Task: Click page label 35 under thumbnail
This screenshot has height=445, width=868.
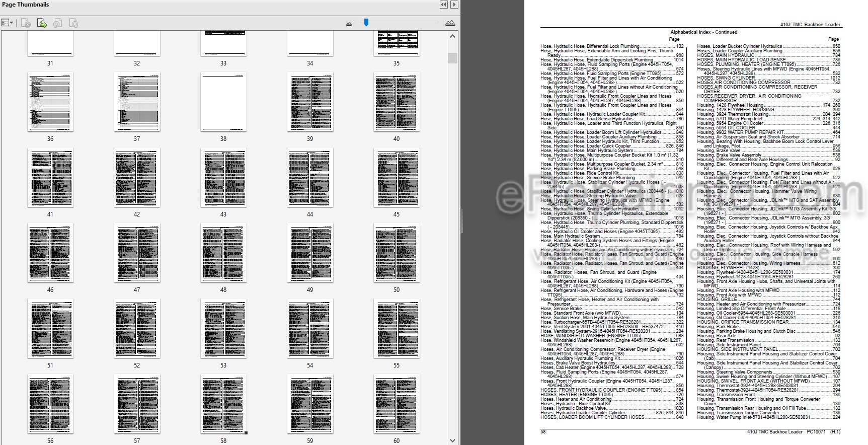Action: [397, 63]
